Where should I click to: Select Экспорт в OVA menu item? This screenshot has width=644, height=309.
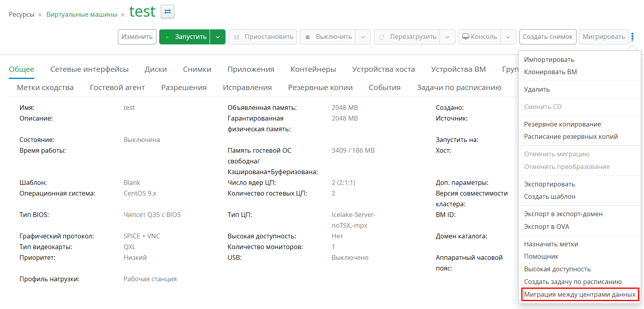coord(547,226)
